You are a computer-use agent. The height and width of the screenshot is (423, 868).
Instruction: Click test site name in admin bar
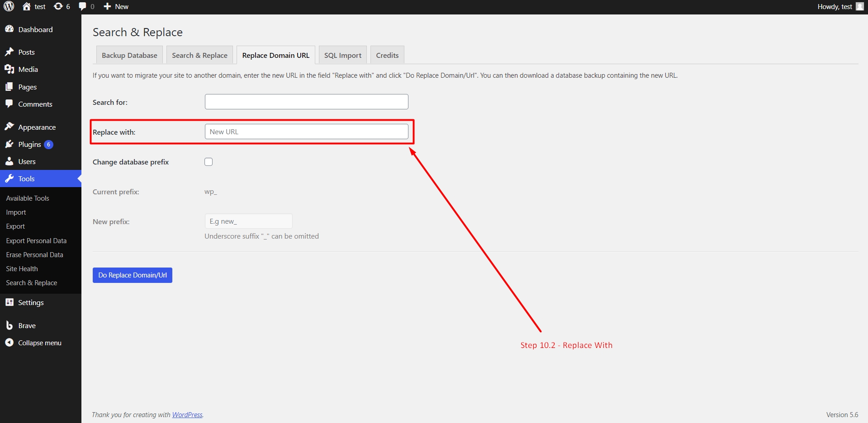click(x=40, y=6)
